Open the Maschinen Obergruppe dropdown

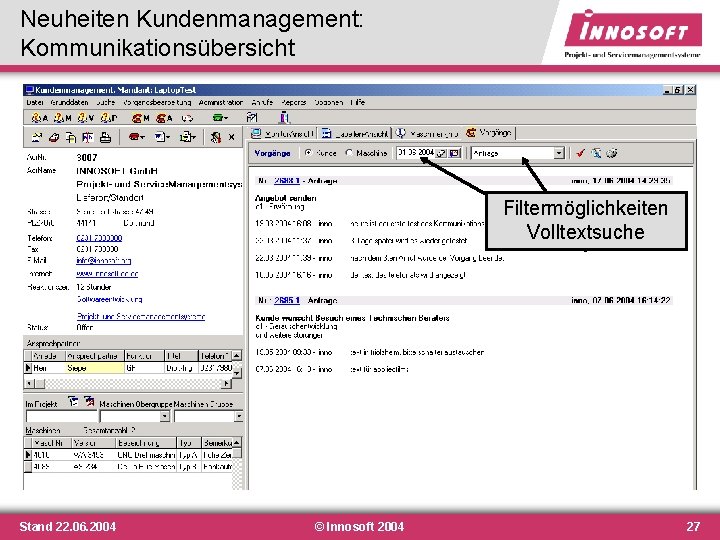coord(165,416)
